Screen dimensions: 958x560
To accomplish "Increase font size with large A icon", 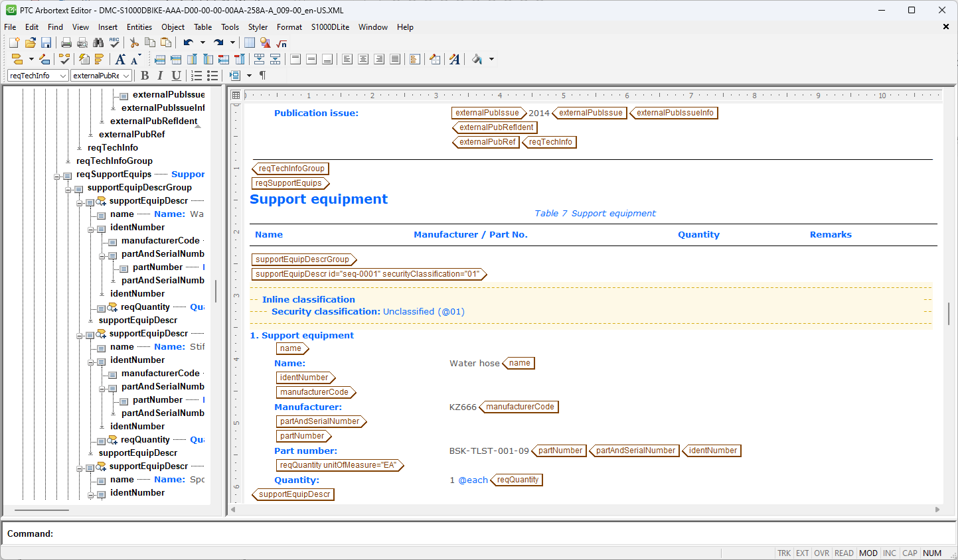I will (120, 59).
